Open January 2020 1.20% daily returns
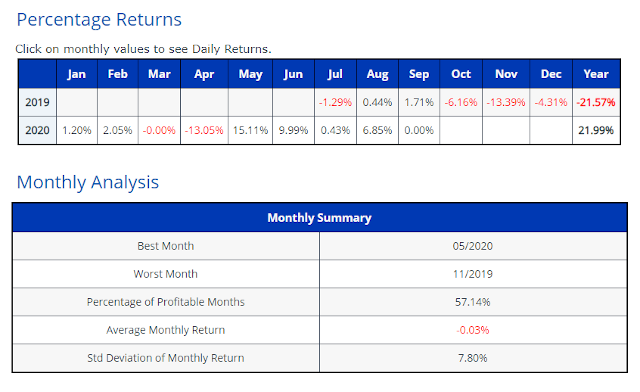The height and width of the screenshot is (392, 640). click(77, 130)
